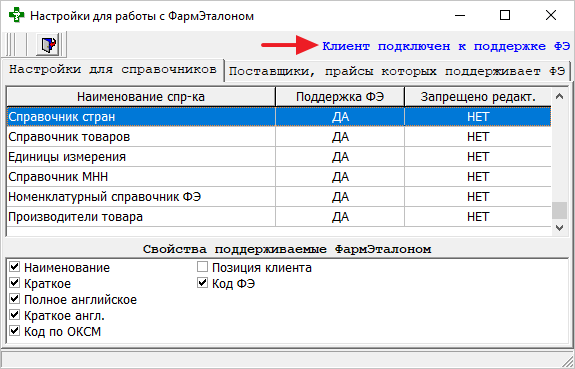Toggle 'Краткое англ.' checkbox
Image resolution: width=575 pixels, height=369 pixels.
click(x=15, y=315)
